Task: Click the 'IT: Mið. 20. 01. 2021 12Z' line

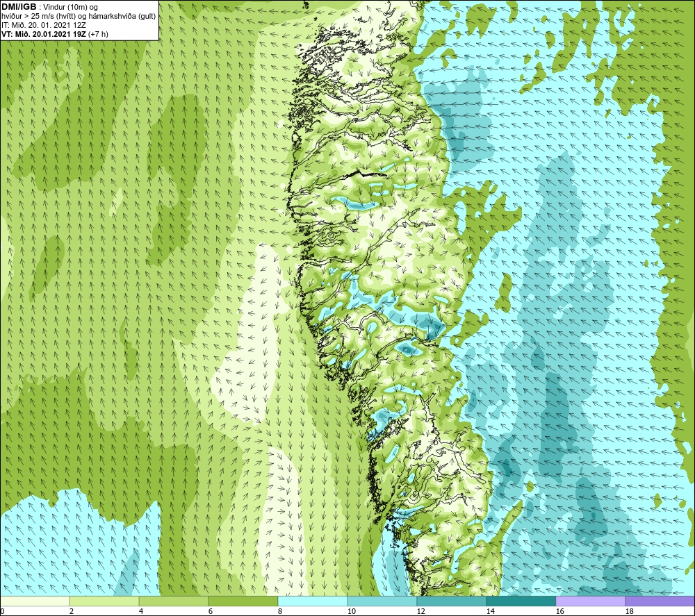Action: coord(44,25)
